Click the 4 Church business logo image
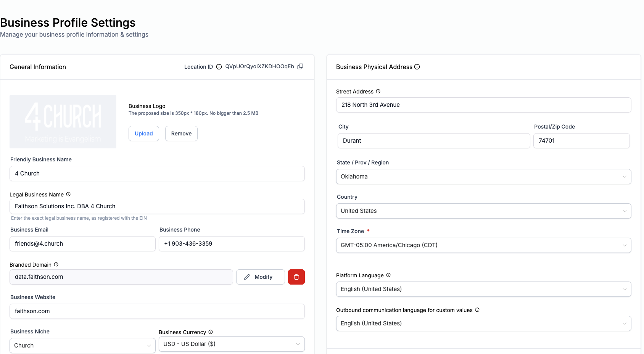The image size is (644, 354). (x=63, y=122)
